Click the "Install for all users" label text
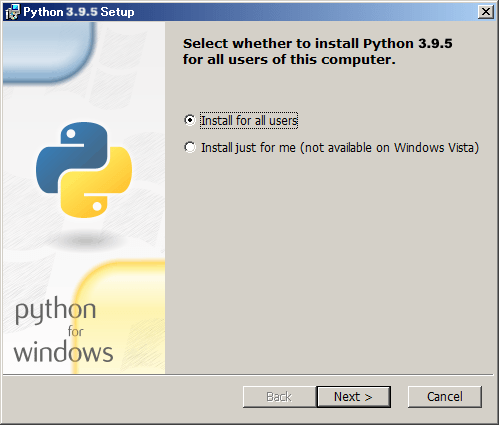This screenshot has height=425, width=499. (249, 120)
